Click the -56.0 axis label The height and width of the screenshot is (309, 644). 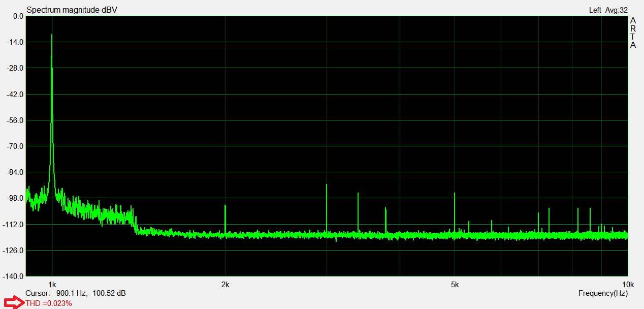(16, 120)
